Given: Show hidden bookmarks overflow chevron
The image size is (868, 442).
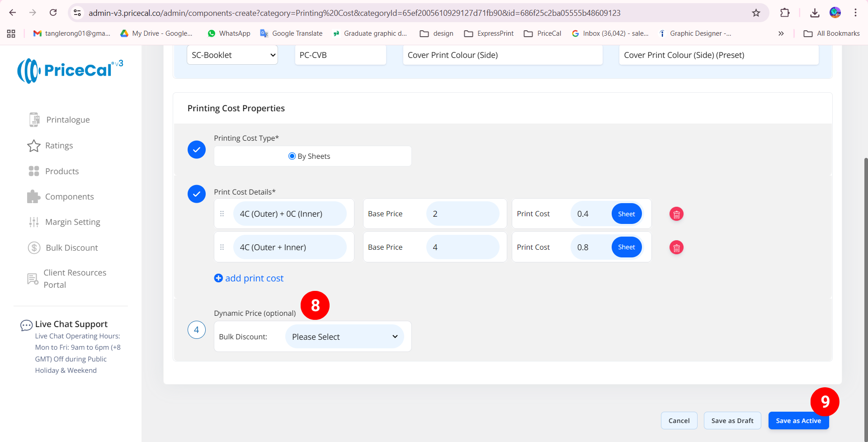Looking at the screenshot, I should coord(781,33).
